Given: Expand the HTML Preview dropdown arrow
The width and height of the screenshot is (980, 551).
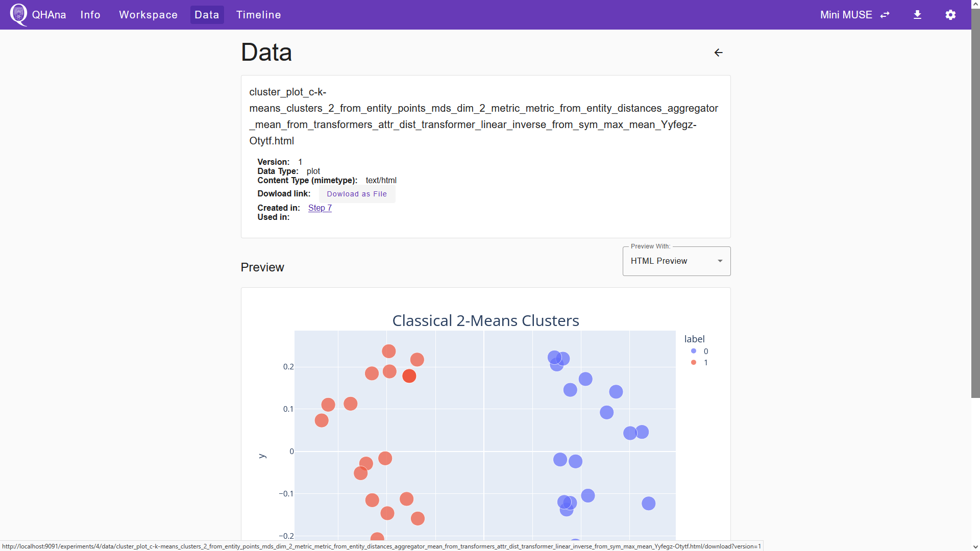Looking at the screenshot, I should (x=720, y=261).
